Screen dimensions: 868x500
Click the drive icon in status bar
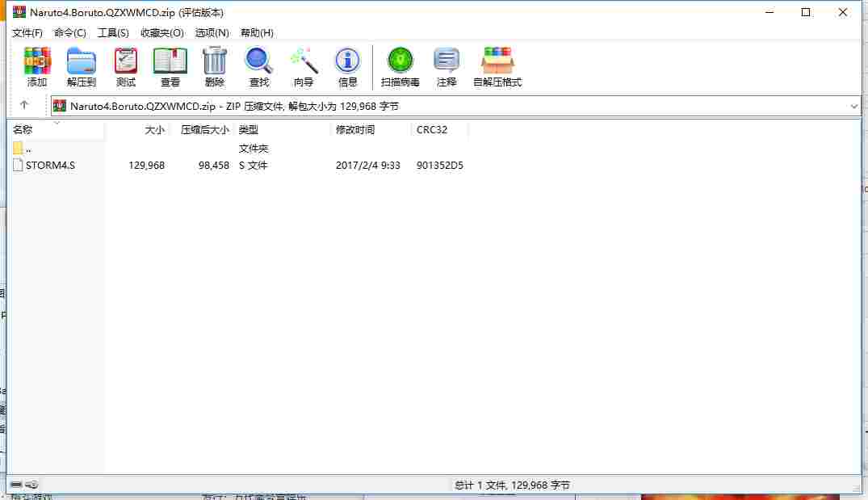16,485
